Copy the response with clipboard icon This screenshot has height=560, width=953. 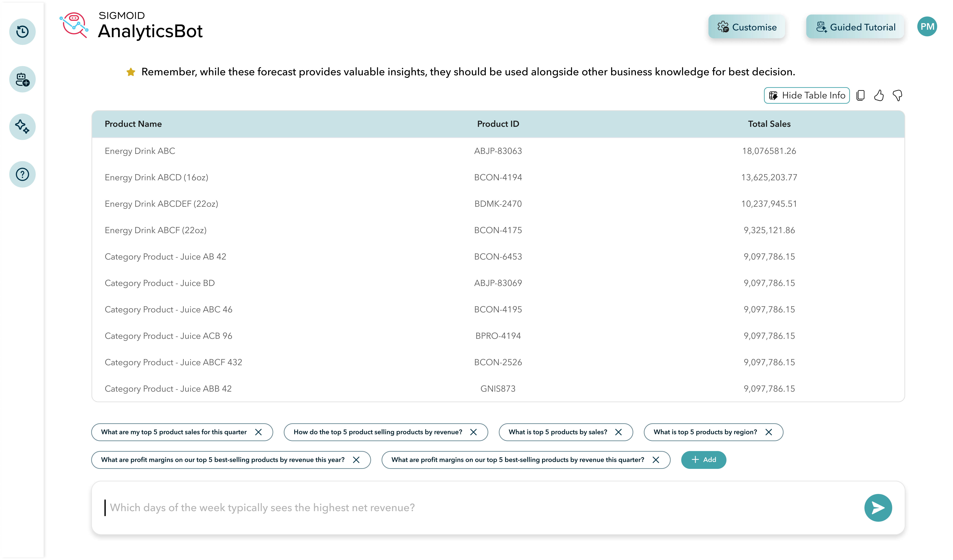[860, 96]
